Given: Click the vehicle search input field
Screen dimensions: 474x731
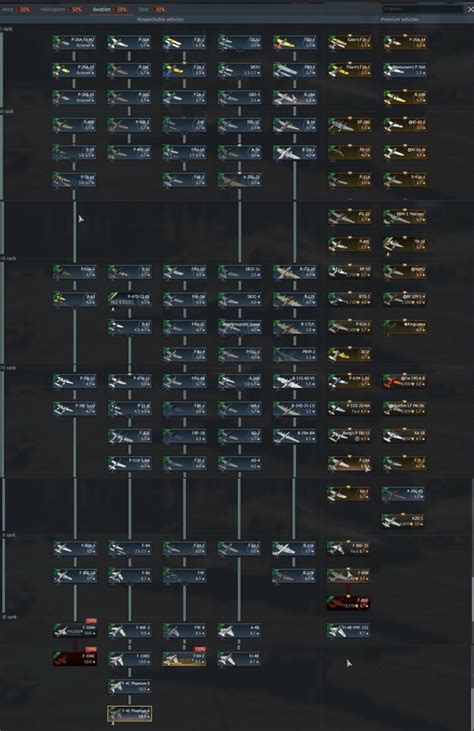Looking at the screenshot, I should click(423, 9).
